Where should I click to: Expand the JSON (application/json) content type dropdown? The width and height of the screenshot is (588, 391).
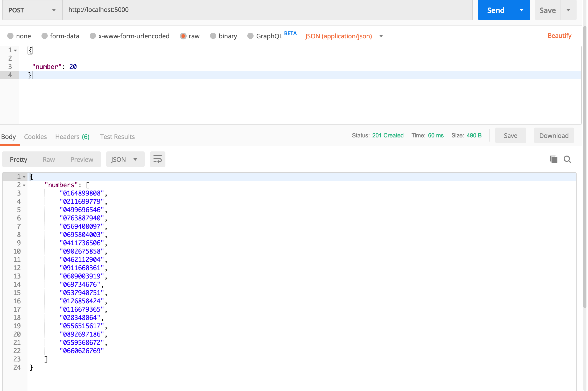381,36
